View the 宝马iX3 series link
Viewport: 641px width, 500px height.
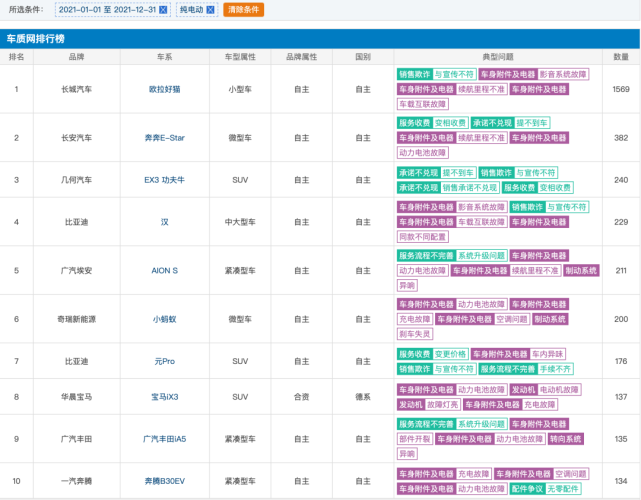[x=165, y=397]
